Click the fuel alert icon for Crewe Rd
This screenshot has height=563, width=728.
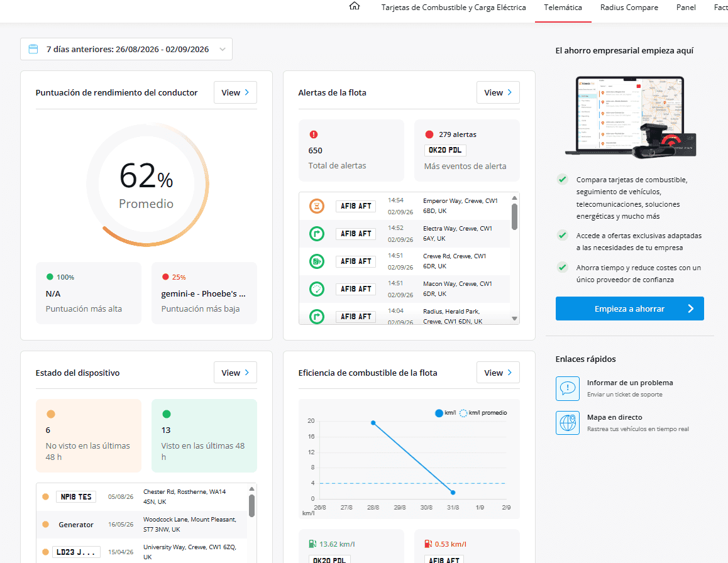317,261
